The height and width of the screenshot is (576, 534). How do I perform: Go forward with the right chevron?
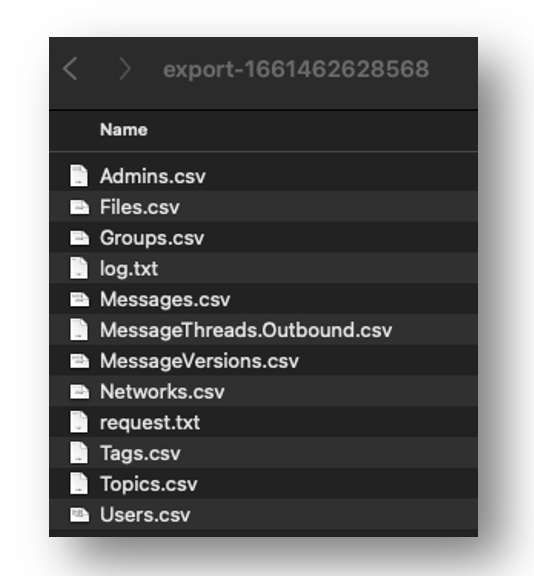[125, 69]
